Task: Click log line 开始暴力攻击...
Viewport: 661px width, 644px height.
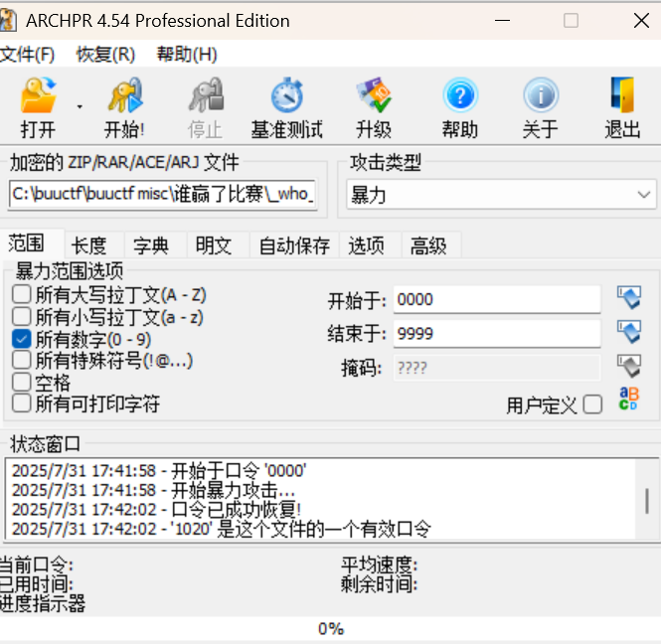Action: 153,490
